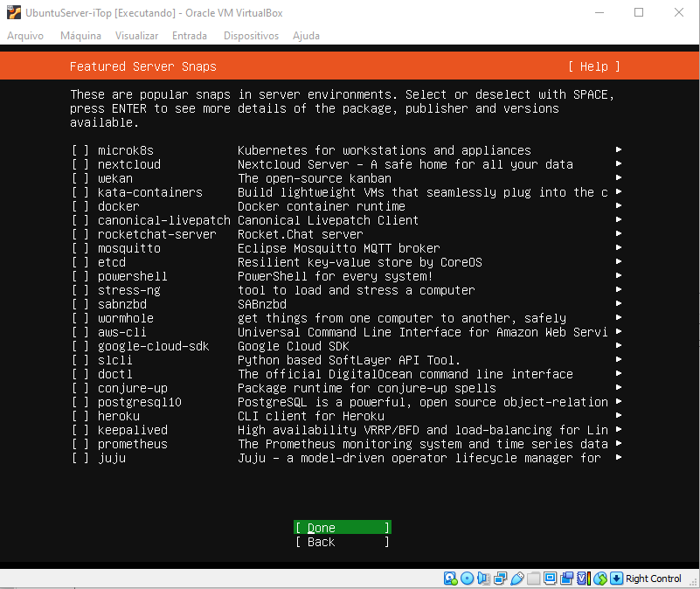This screenshot has width=700, height=589.
Task: Open the Help button in header
Action: pyautogui.click(x=594, y=66)
